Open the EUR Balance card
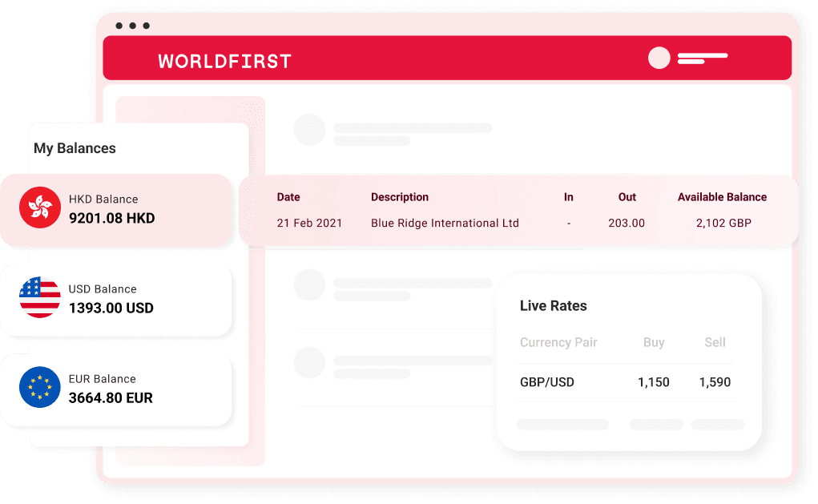 (x=116, y=389)
